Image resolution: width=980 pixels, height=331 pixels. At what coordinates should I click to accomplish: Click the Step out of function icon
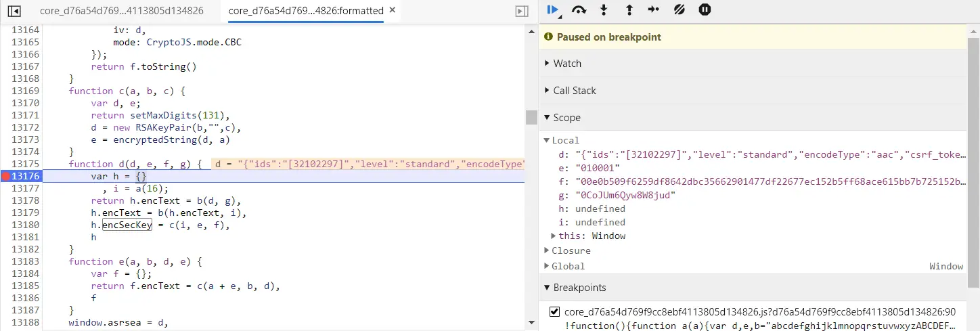tap(629, 10)
